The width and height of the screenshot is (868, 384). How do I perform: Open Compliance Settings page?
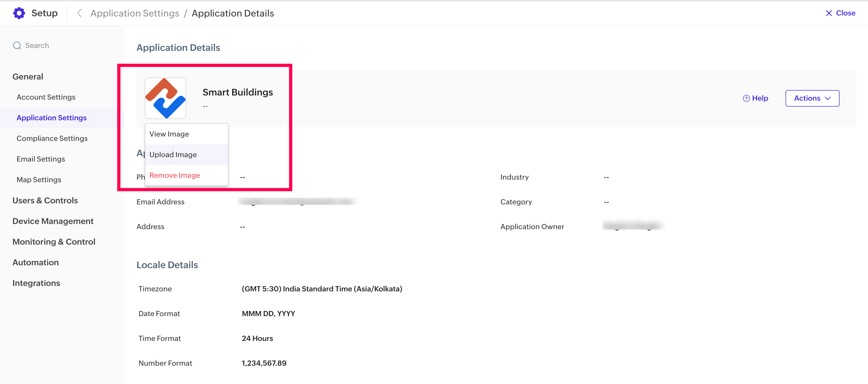tap(52, 138)
